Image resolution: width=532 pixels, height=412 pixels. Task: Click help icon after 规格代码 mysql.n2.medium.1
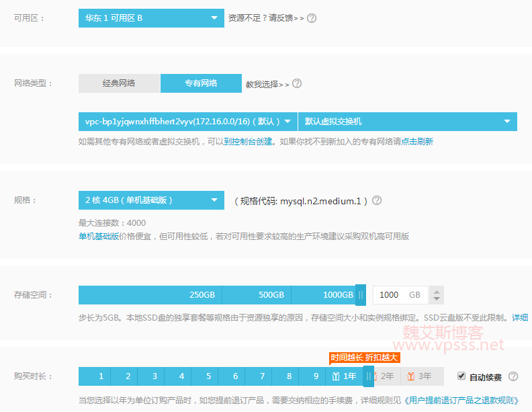377,200
